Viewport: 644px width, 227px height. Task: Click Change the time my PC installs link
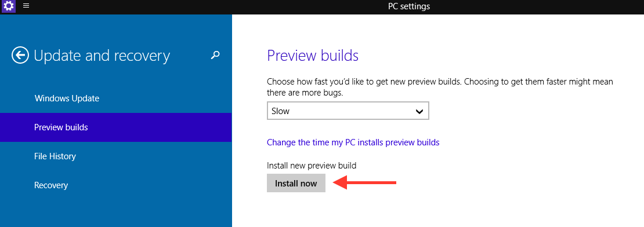click(353, 142)
